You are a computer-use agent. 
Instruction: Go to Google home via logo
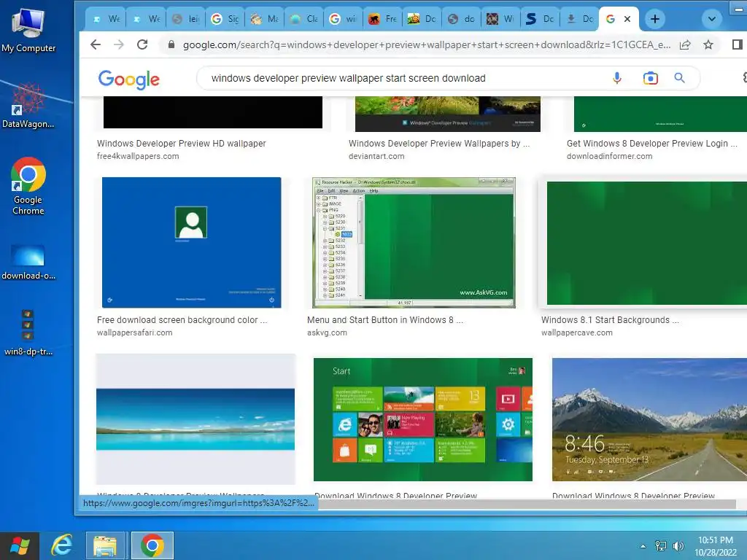coord(128,79)
